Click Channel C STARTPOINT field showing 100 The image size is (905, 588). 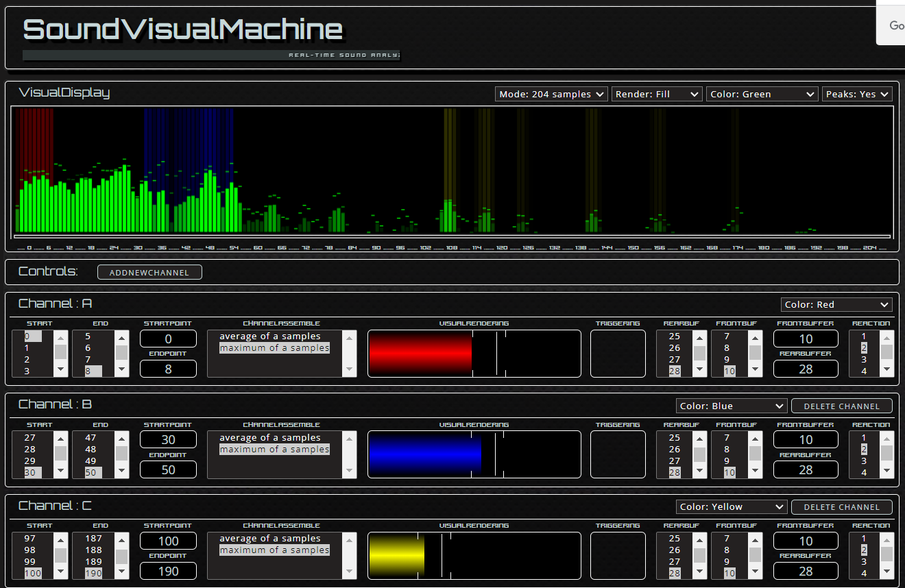coord(169,541)
